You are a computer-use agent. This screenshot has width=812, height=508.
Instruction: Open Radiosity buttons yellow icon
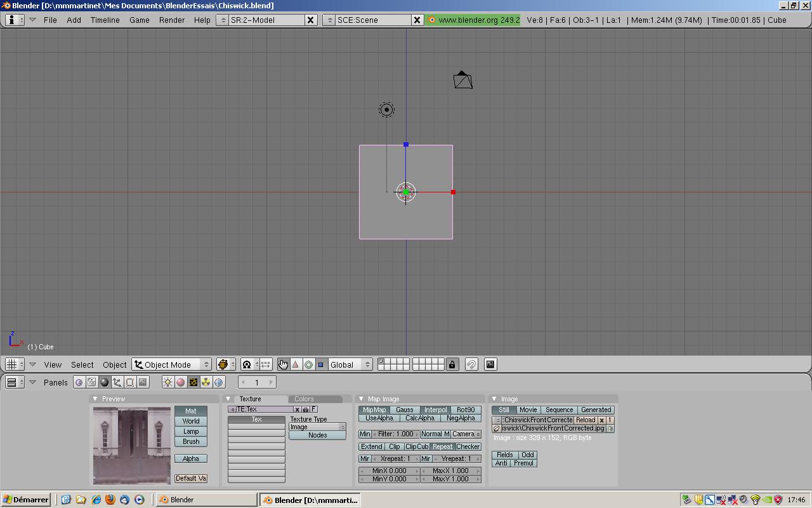206,382
